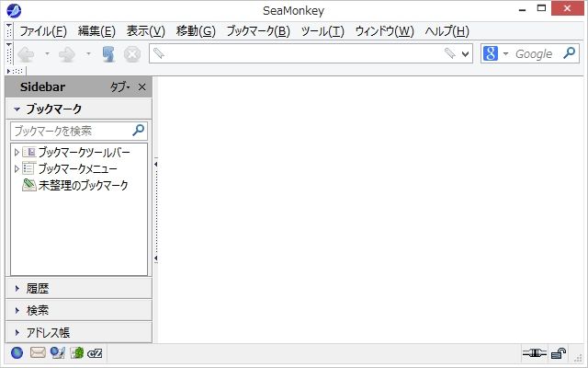Open the Mail & Newsgroups envelope icon

(38, 352)
